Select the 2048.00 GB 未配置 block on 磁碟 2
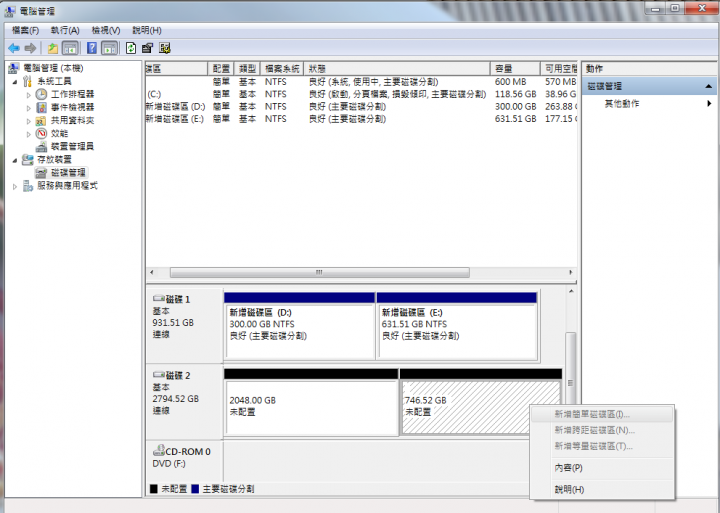 pyautogui.click(x=311, y=402)
